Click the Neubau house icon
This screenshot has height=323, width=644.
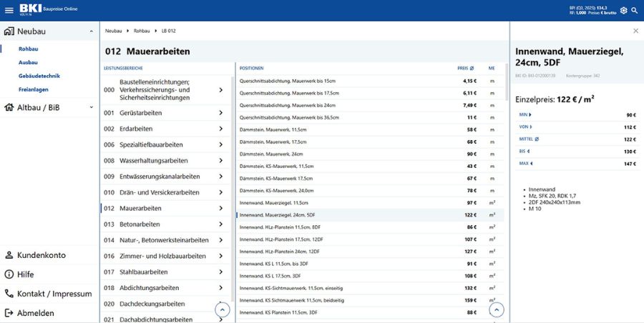(9, 31)
